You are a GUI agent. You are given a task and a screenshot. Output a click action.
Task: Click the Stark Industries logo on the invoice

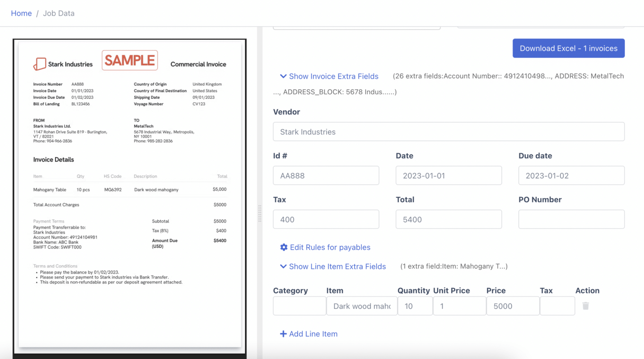tap(40, 64)
